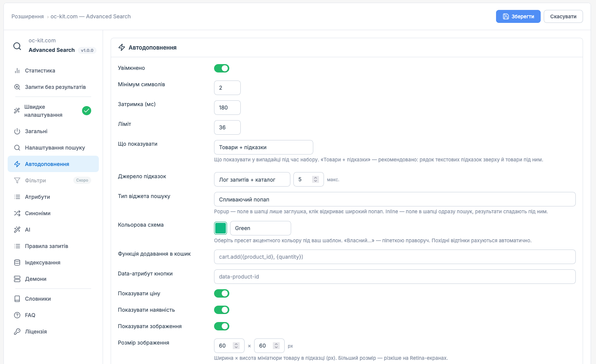Click the magic wand icon for Швидке налаштування
This screenshot has width=596, height=364.
[x=17, y=111]
